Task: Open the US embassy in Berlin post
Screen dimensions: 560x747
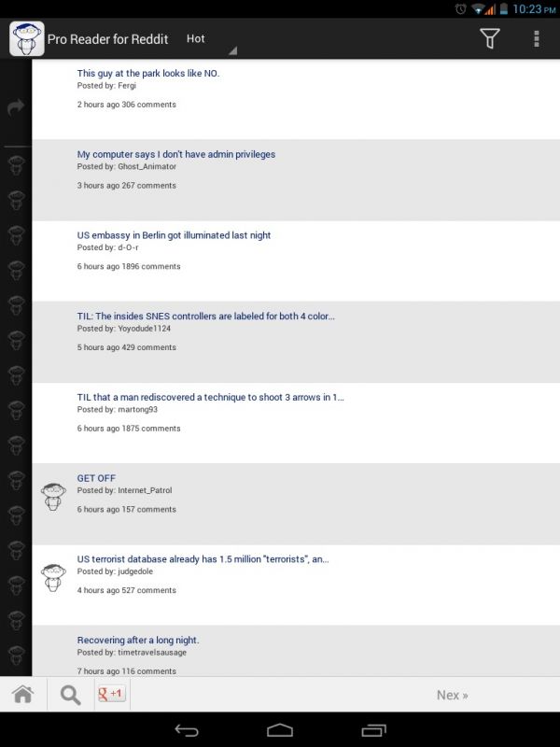Action: coord(174,235)
